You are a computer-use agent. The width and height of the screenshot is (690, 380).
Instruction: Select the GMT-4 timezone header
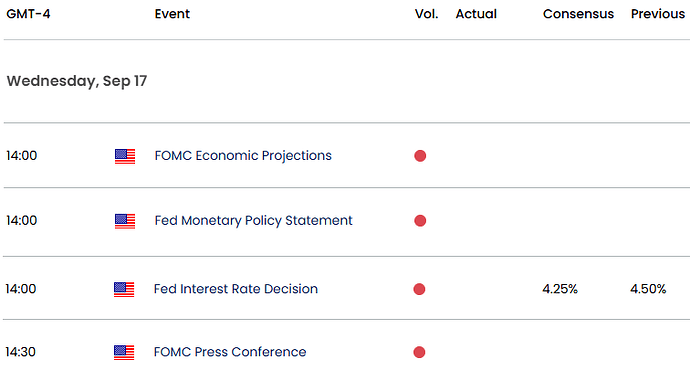pos(28,14)
